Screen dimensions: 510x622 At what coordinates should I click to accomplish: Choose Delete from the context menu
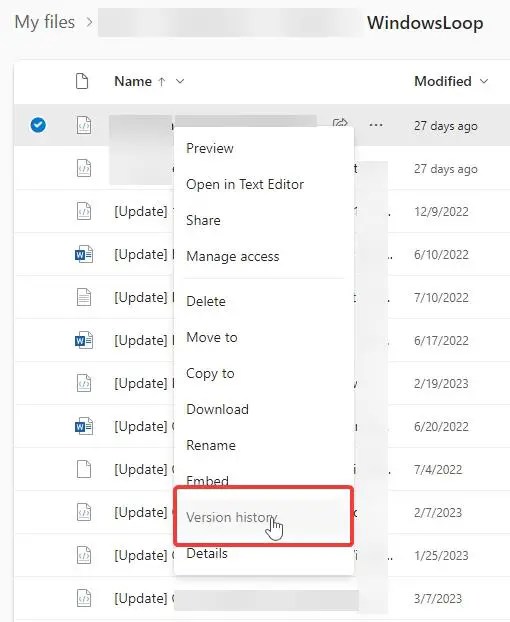pos(206,301)
